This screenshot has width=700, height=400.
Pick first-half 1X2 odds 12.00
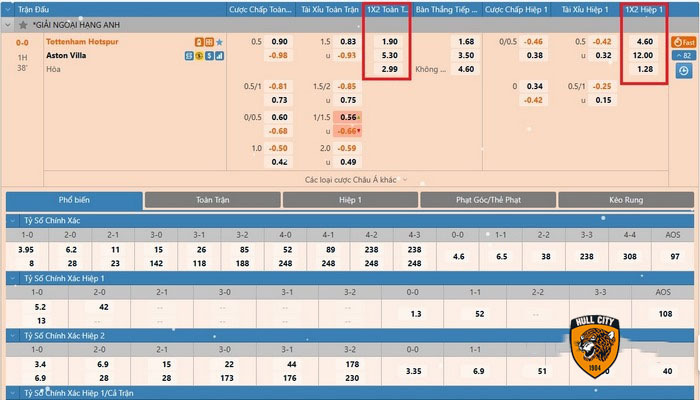(x=644, y=56)
